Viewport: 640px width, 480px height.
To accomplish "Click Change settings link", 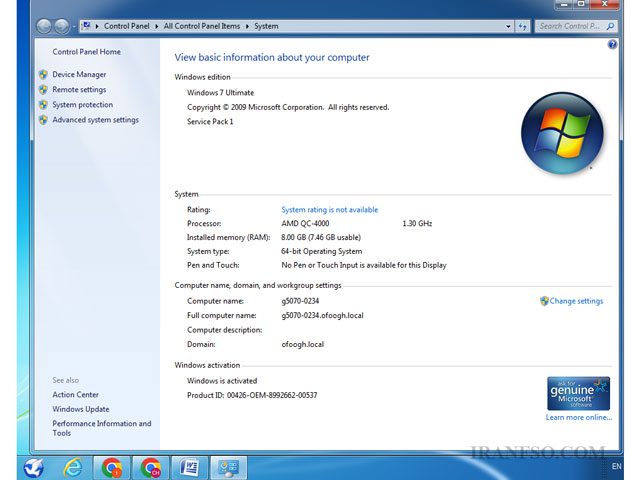I will [x=576, y=301].
